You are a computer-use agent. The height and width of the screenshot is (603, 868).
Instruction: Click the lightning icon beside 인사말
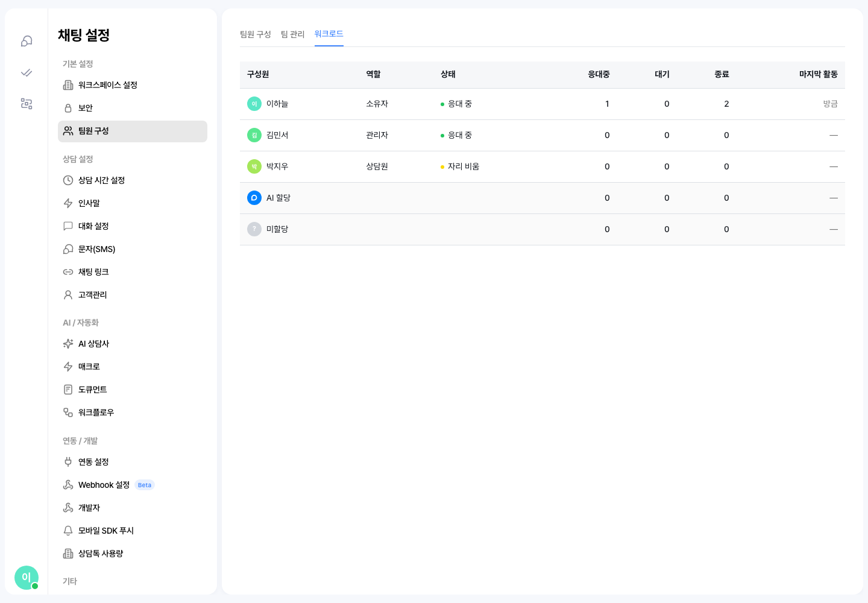[x=68, y=203]
